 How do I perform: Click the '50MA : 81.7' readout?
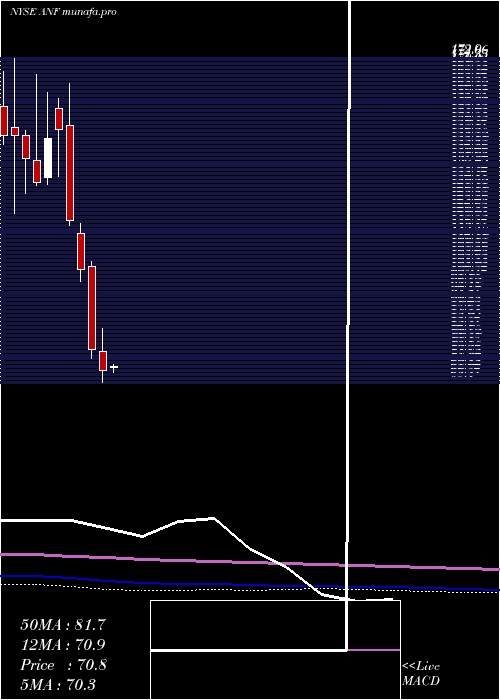pos(63,625)
